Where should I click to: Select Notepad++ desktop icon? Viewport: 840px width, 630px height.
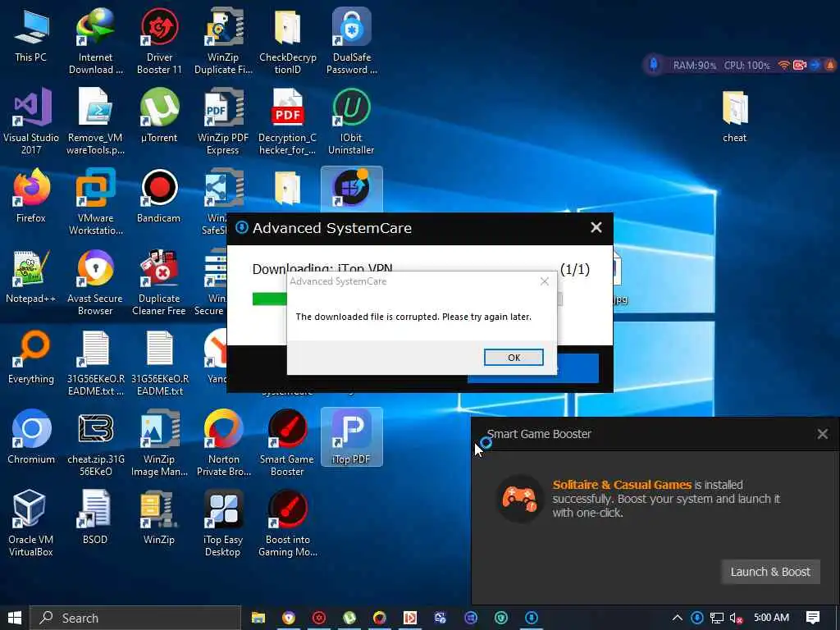[x=31, y=276]
